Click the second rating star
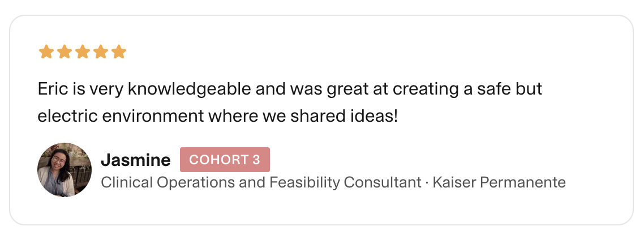644x239 pixels. pos(64,53)
